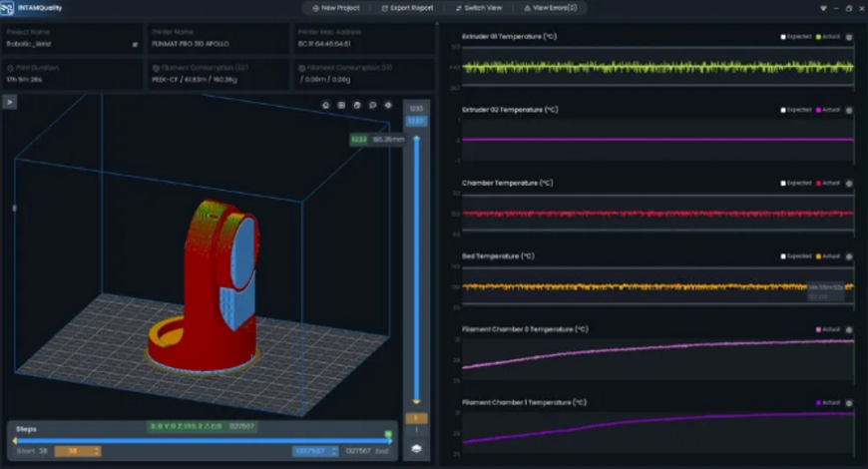Click the Extruder 01 Temperature graph line
The height and width of the screenshot is (469, 868).
point(657,67)
